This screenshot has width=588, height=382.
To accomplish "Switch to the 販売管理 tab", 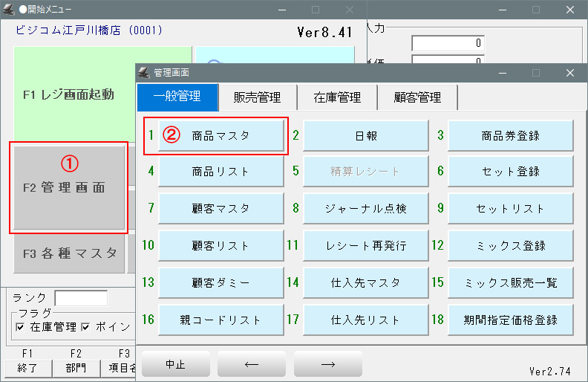I will point(257,97).
